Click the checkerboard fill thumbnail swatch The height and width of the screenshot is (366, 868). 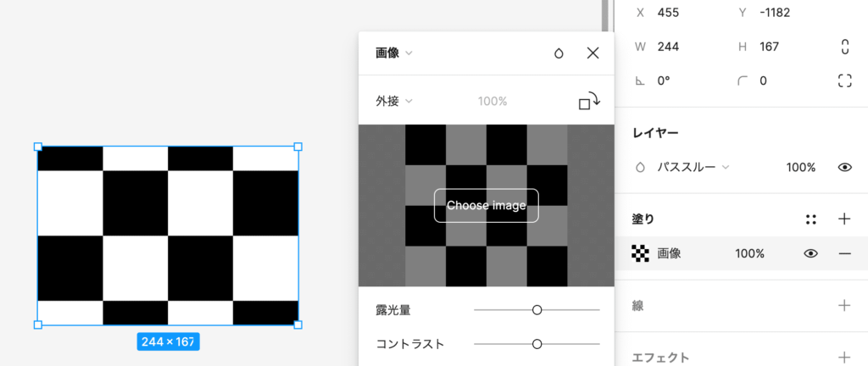pyautogui.click(x=641, y=253)
